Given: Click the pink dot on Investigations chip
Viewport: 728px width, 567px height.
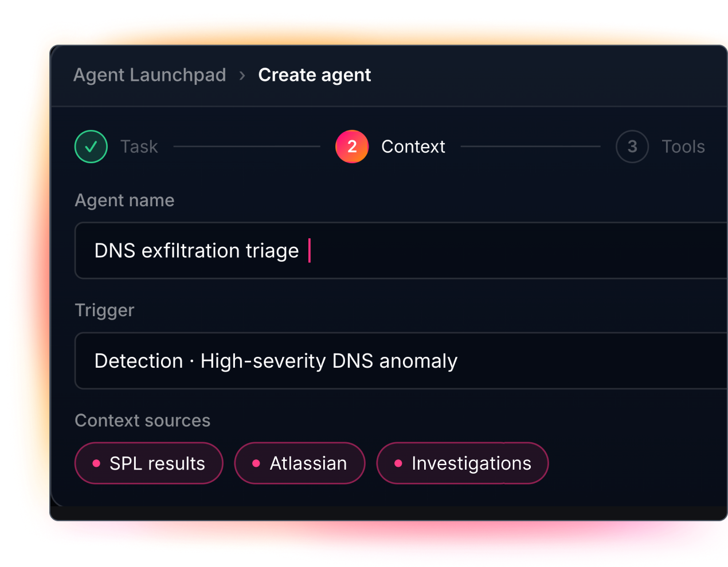Looking at the screenshot, I should click(398, 463).
